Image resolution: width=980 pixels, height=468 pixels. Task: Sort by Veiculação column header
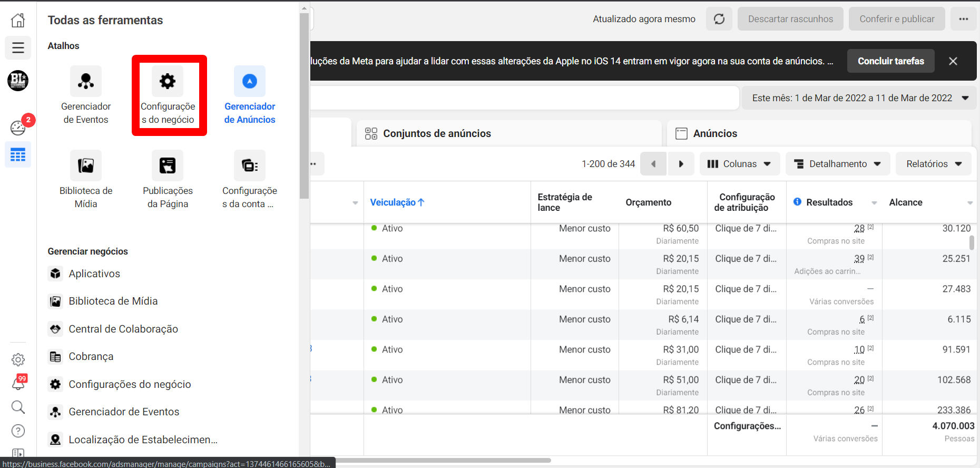[x=397, y=202]
